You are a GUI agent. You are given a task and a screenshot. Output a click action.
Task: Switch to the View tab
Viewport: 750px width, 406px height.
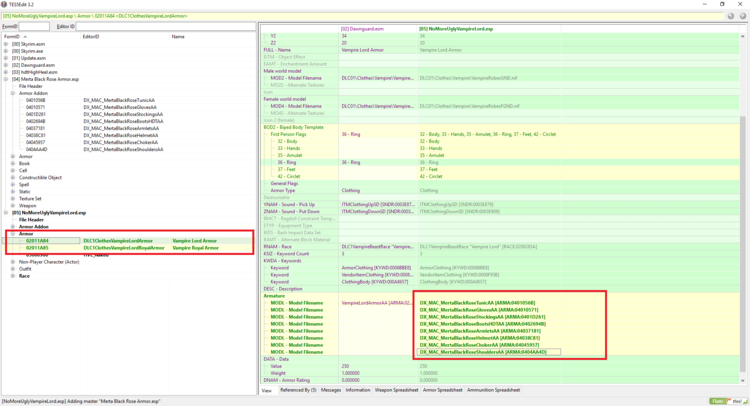(x=267, y=390)
